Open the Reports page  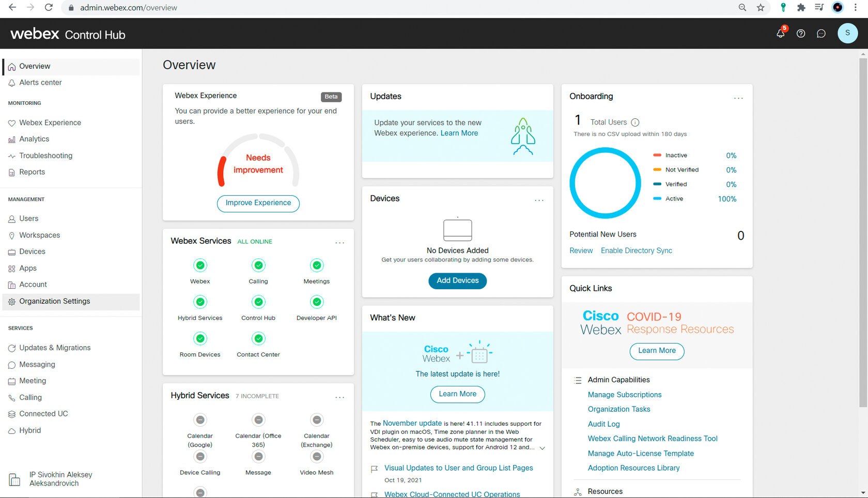point(32,172)
